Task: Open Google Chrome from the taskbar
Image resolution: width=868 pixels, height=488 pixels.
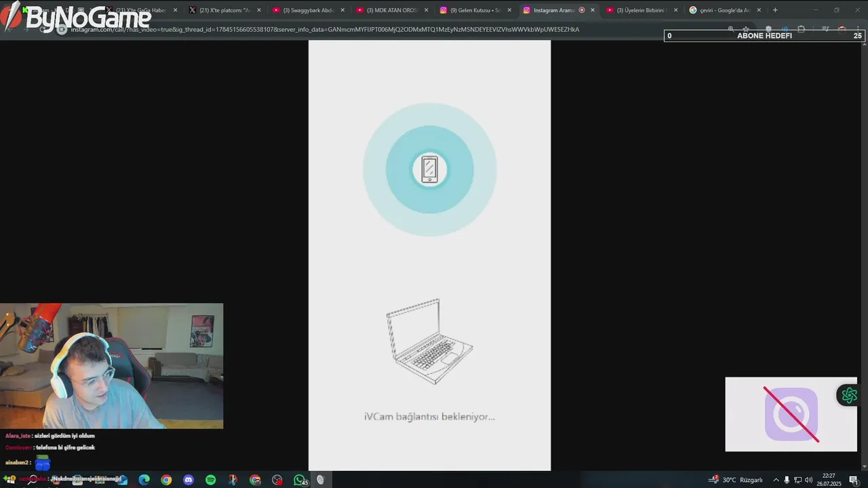Action: (x=166, y=480)
